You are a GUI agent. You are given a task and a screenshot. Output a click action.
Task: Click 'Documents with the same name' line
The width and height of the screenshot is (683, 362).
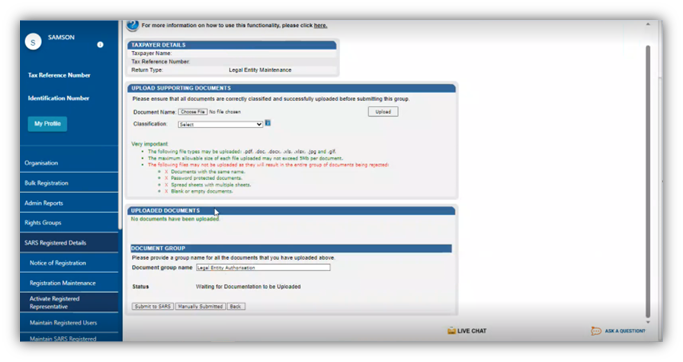[208, 172]
